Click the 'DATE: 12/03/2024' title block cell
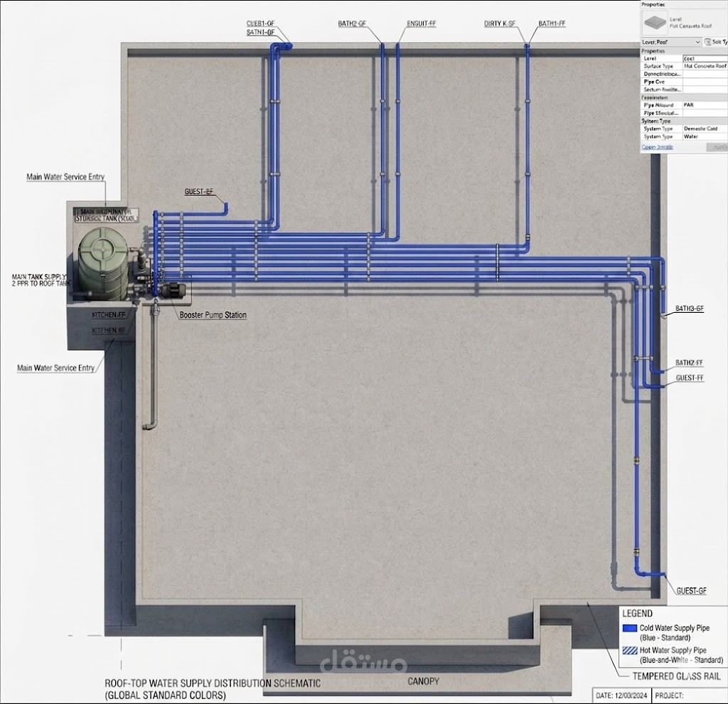Screen dimensions: 728x704 [x=622, y=695]
